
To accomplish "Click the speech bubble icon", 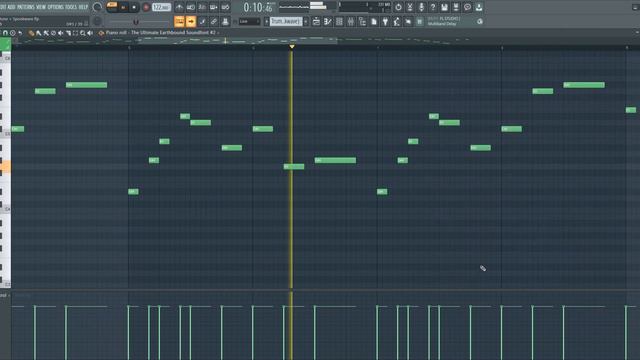I will click(x=467, y=7).
